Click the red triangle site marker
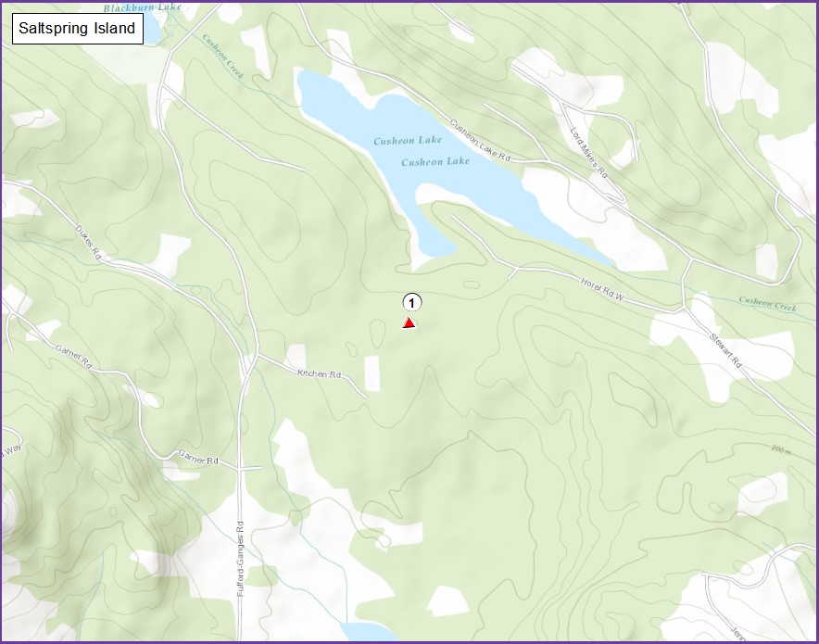Image resolution: width=819 pixels, height=644 pixels. pos(409,323)
